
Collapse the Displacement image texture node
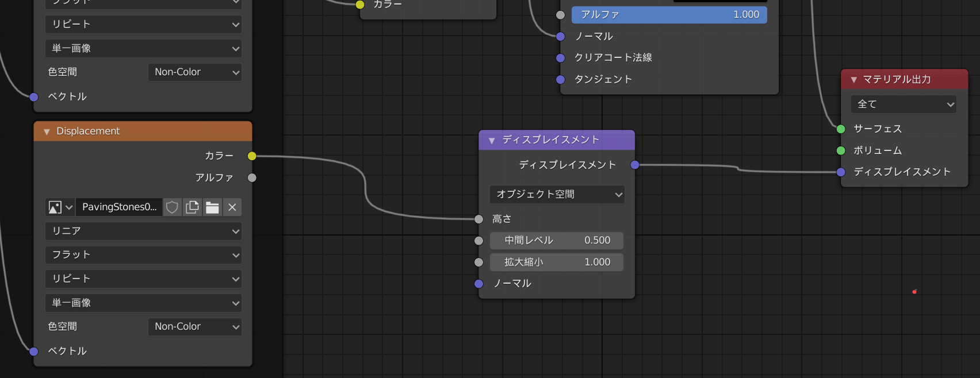click(x=47, y=132)
